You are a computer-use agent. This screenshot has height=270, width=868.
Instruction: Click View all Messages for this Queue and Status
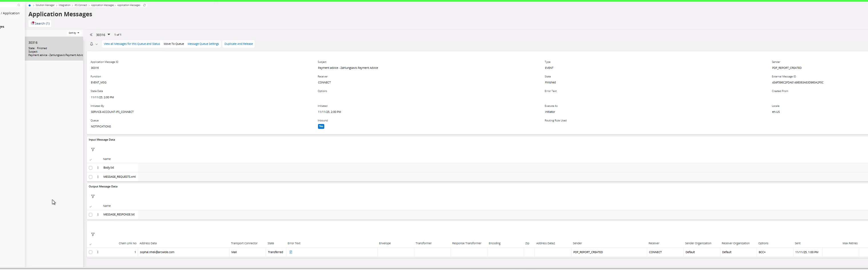tap(132, 44)
